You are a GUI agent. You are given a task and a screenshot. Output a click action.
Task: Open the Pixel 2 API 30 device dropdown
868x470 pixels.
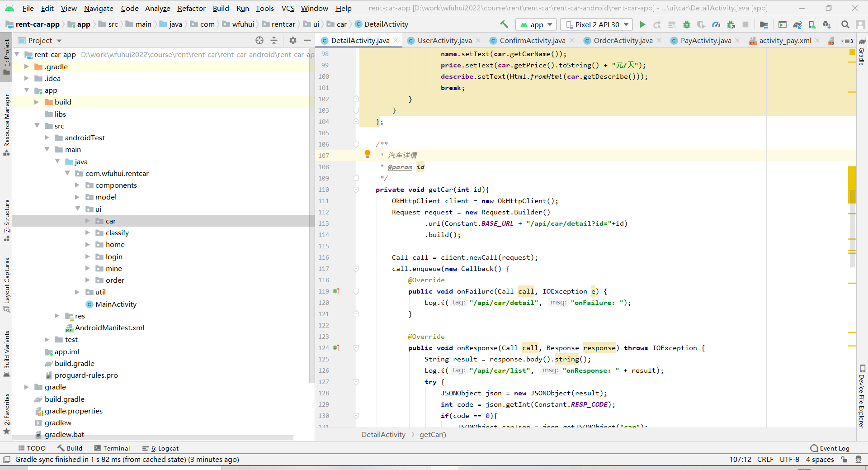[x=596, y=24]
